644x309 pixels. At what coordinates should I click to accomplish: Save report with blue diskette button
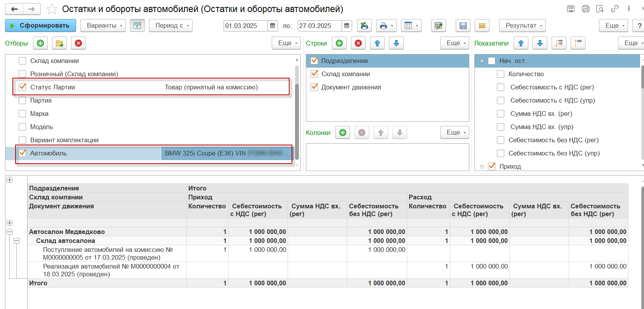(x=463, y=26)
